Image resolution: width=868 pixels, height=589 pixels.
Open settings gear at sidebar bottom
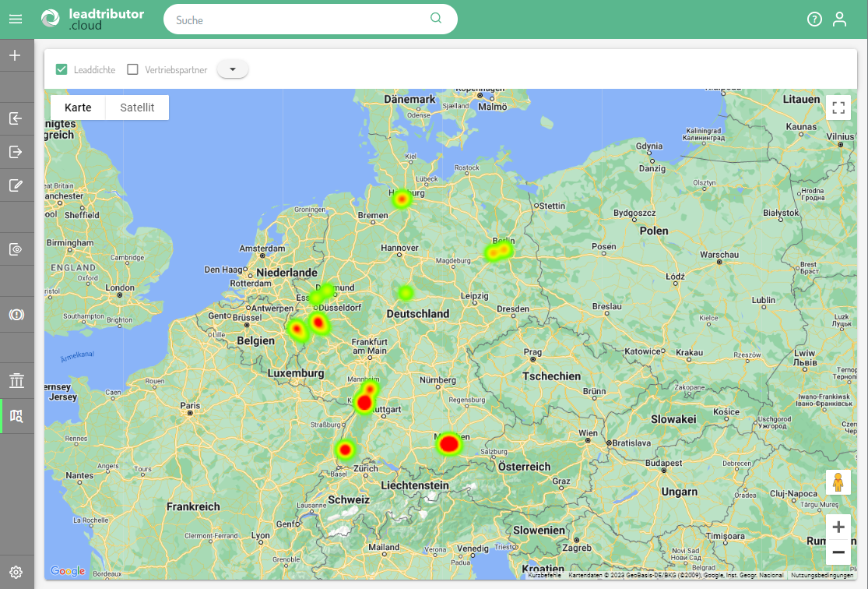[16, 573]
